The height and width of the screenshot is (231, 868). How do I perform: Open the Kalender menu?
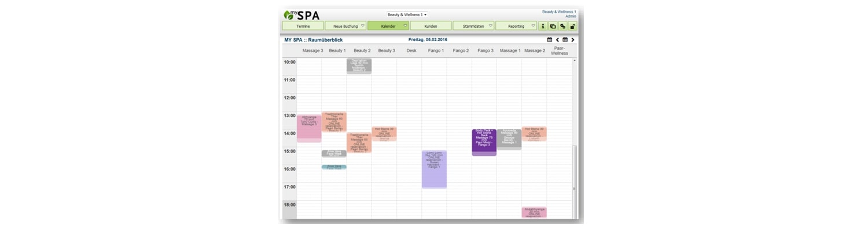[388, 26]
